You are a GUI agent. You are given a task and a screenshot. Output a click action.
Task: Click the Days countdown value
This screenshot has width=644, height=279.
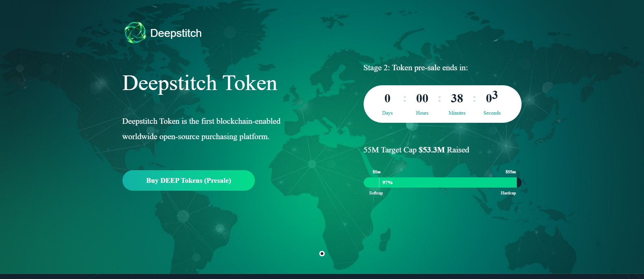click(387, 98)
